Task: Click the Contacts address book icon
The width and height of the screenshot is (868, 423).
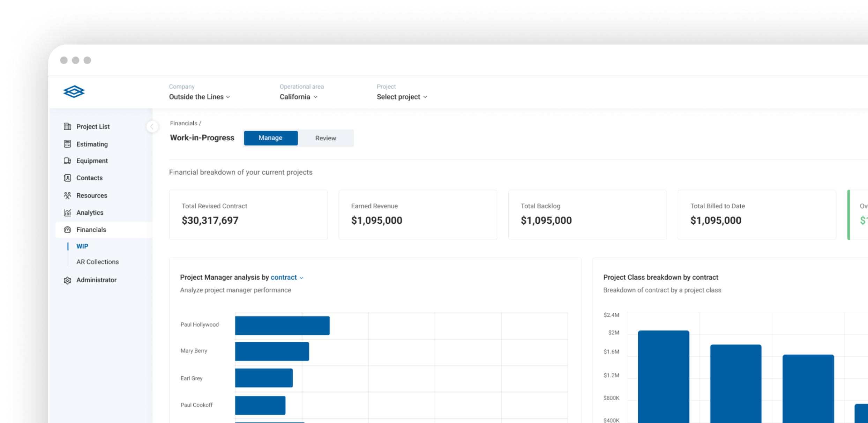Action: (x=67, y=178)
